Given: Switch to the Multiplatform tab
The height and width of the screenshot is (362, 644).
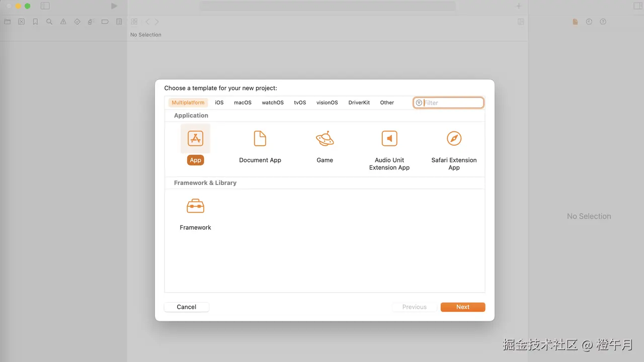Looking at the screenshot, I should click(188, 103).
